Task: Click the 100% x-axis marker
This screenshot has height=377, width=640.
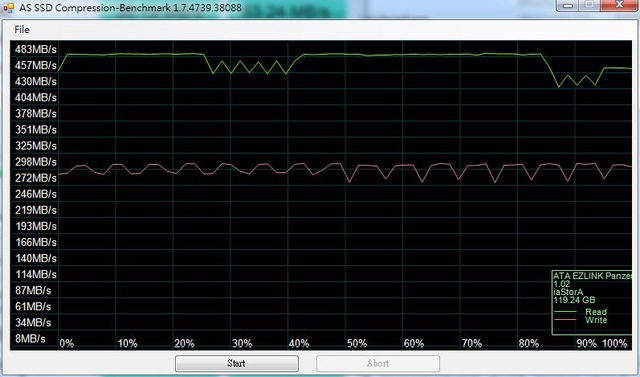Action: (615, 343)
